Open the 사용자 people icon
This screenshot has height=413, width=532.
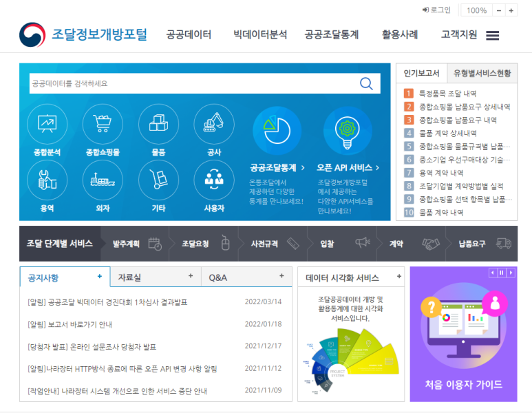coord(214,180)
